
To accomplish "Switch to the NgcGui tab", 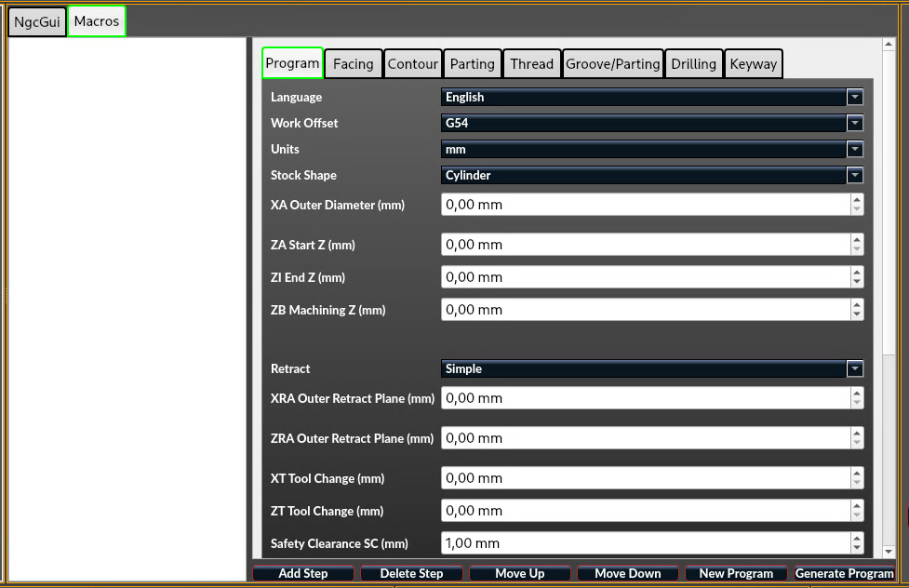I will (37, 22).
